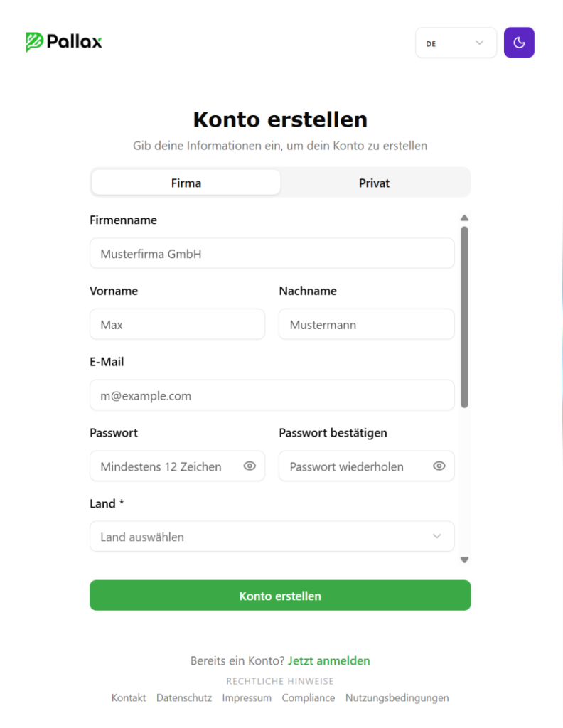Image resolution: width=563 pixels, height=728 pixels.
Task: Focus the Vorname input field
Action: click(177, 325)
